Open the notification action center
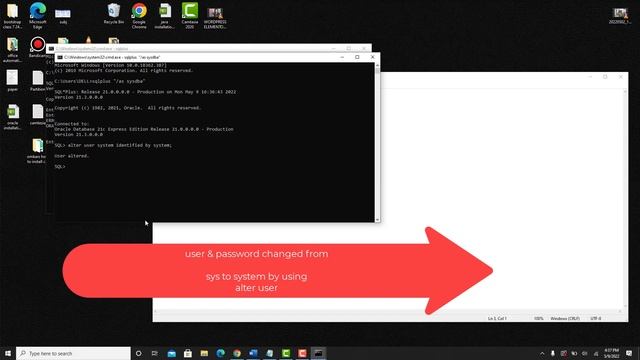Viewport: 640px width, 360px height. (x=629, y=353)
